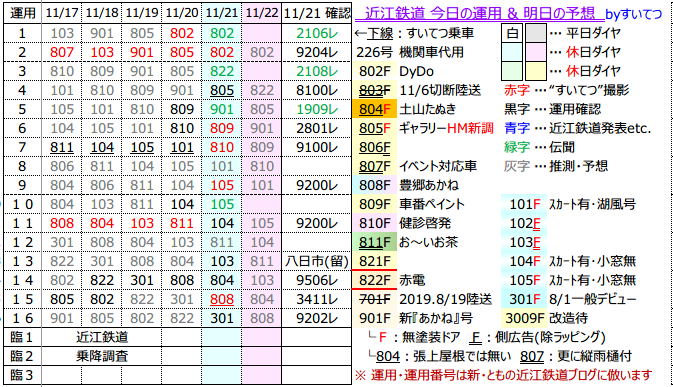Select the 301F legend cell
The image size is (673, 387).
click(524, 299)
